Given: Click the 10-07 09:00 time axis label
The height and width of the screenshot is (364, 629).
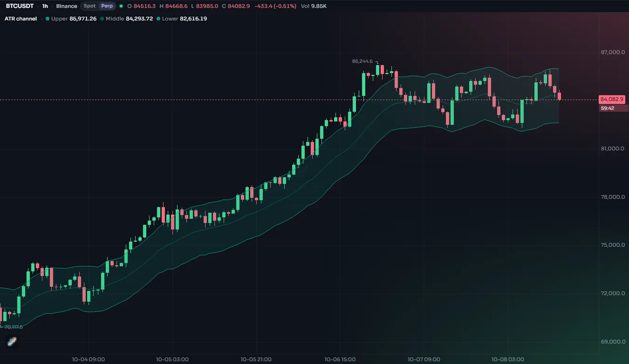Looking at the screenshot, I should coord(424,359).
